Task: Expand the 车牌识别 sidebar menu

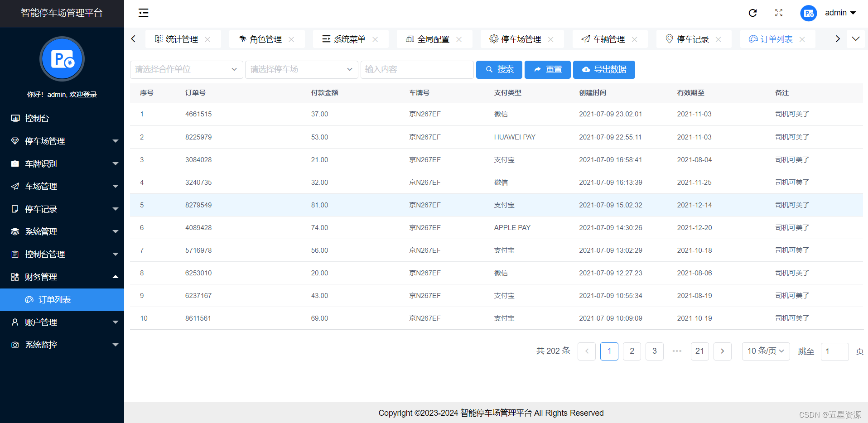Action: tap(62, 163)
